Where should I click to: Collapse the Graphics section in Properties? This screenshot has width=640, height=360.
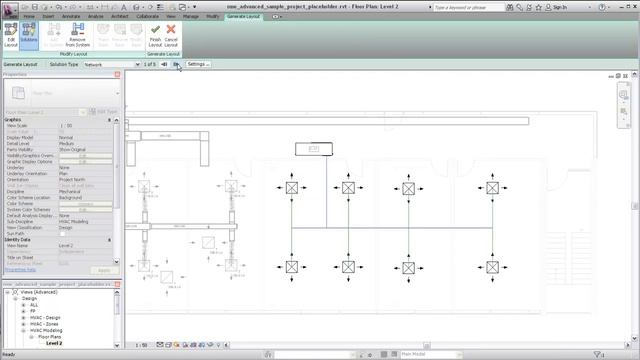point(109,120)
